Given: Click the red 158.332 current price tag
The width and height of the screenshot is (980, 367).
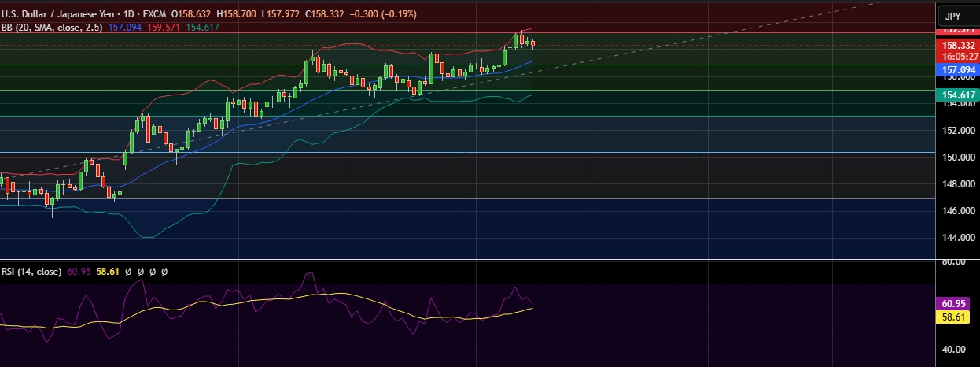Looking at the screenshot, I should click(x=956, y=46).
